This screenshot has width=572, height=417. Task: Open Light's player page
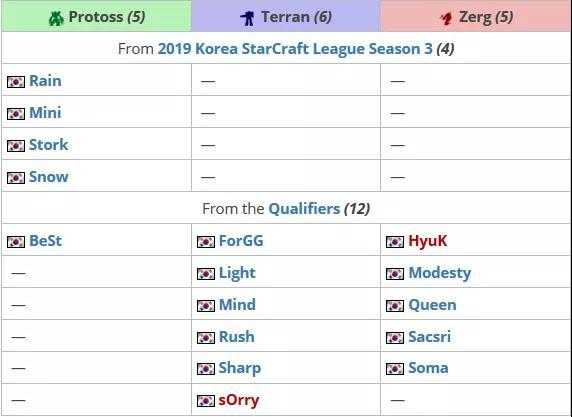237,273
